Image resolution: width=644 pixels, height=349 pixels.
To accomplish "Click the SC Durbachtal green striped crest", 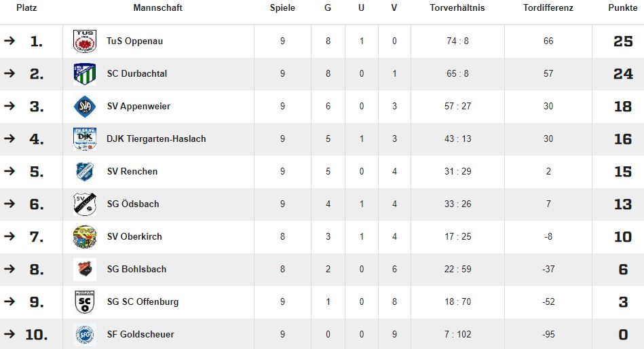I will (85, 74).
